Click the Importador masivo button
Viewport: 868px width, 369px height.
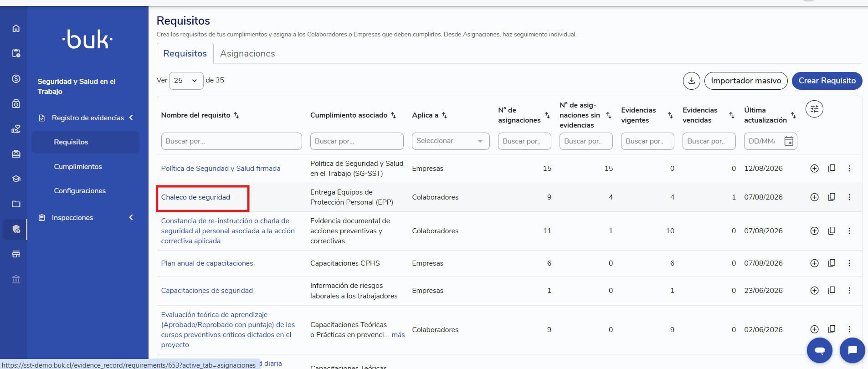click(x=746, y=81)
